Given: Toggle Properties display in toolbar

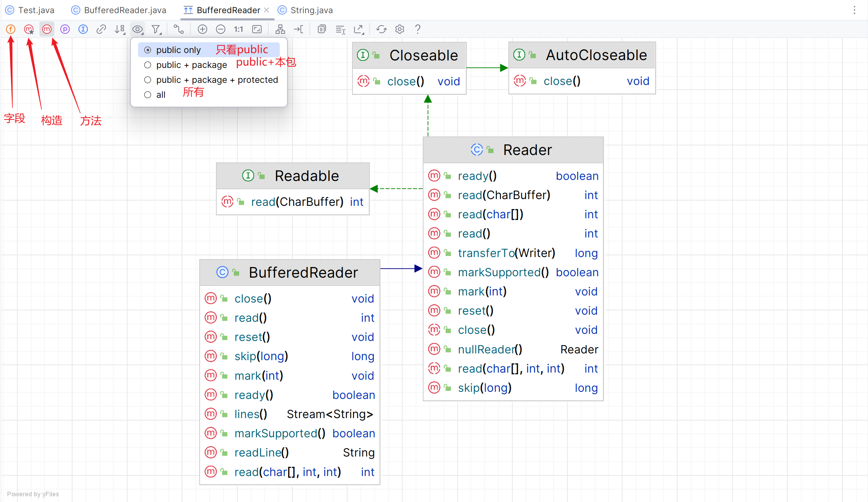Looking at the screenshot, I should pos(65,29).
